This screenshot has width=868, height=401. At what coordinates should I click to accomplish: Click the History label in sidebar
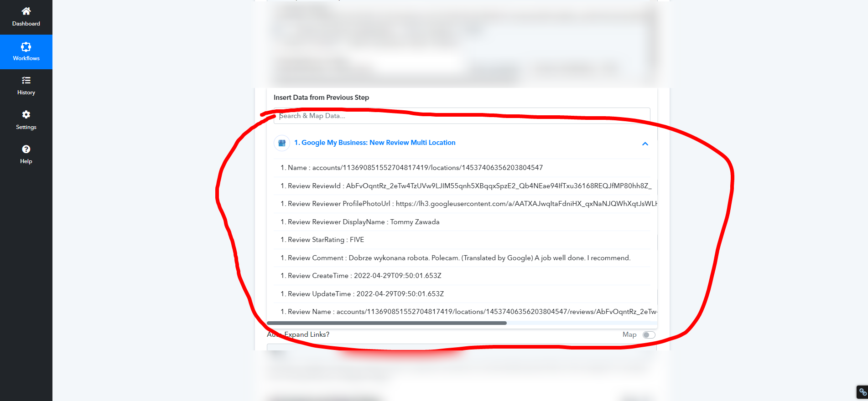(x=26, y=93)
